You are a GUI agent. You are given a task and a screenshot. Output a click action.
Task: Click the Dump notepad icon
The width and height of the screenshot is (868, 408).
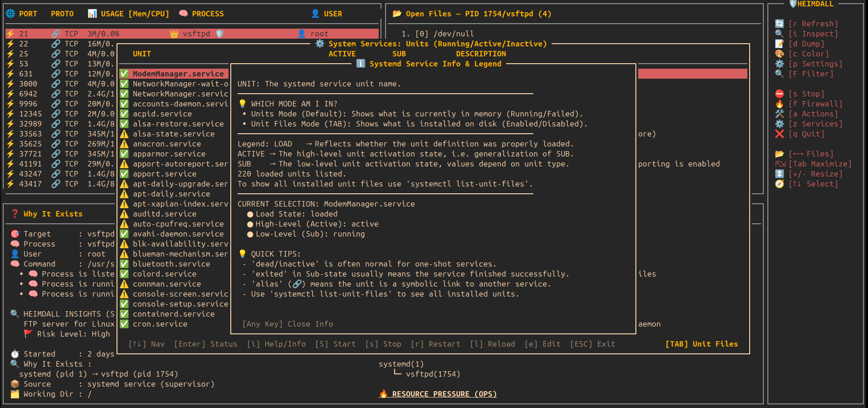point(780,44)
